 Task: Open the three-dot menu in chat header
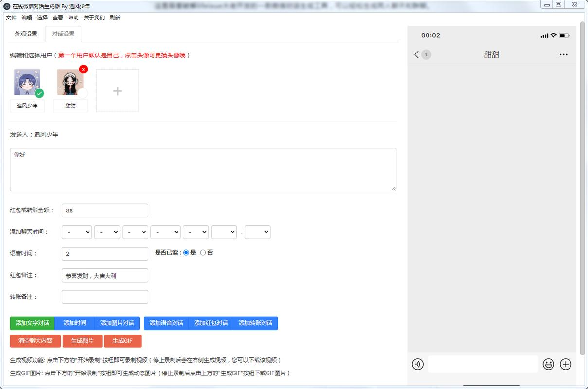(x=563, y=54)
